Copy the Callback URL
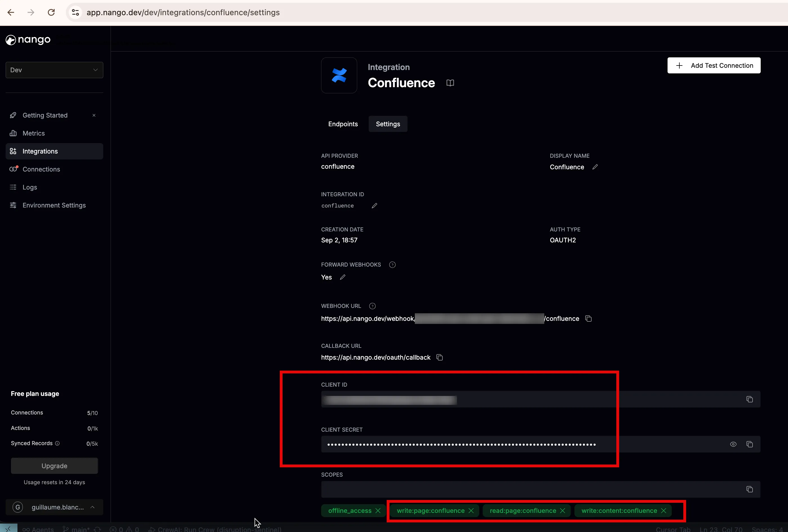Image resolution: width=788 pixels, height=532 pixels. coord(439,357)
